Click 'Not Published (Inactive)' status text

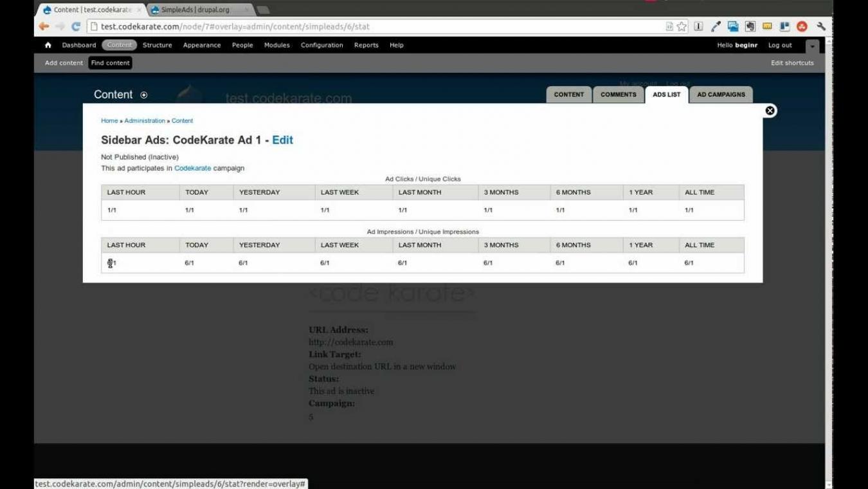point(140,157)
